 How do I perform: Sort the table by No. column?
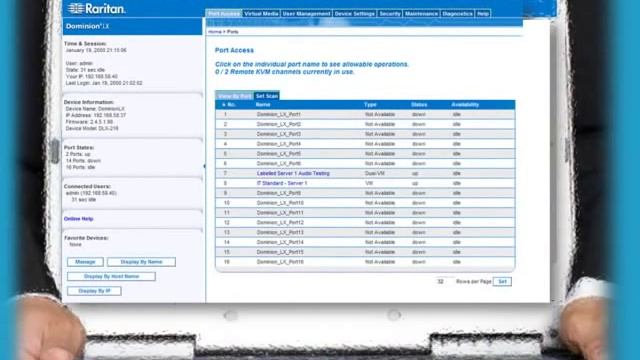click(229, 105)
